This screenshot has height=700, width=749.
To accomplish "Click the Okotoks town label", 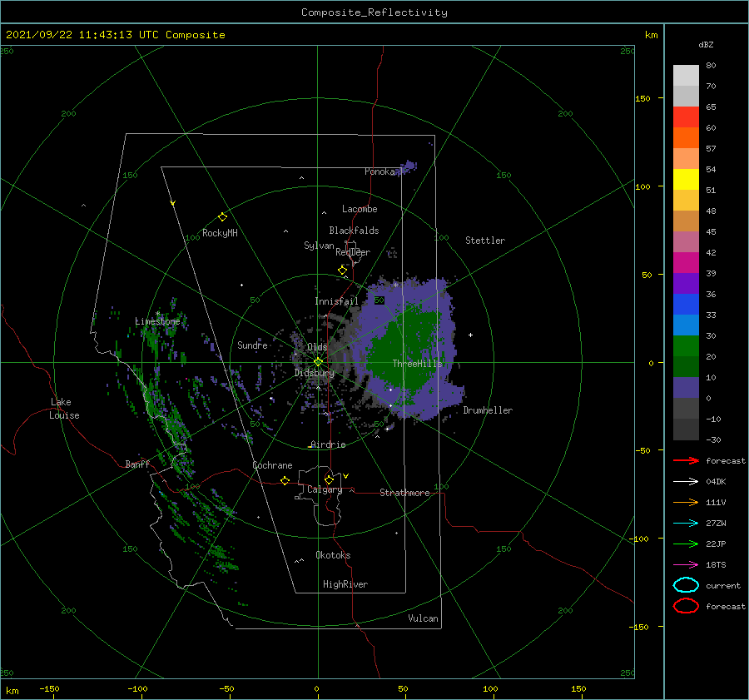I will pyautogui.click(x=333, y=555).
